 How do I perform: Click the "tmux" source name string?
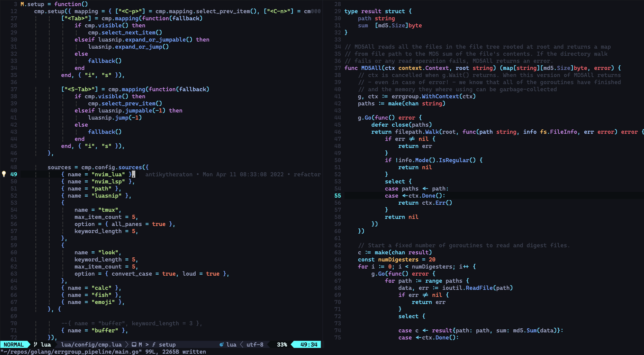[x=108, y=210]
